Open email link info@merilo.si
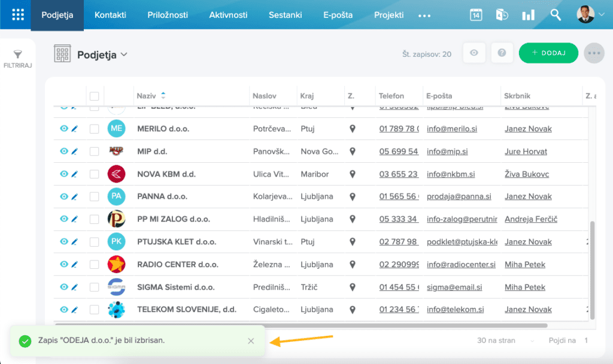This screenshot has height=364, width=613. point(452,129)
